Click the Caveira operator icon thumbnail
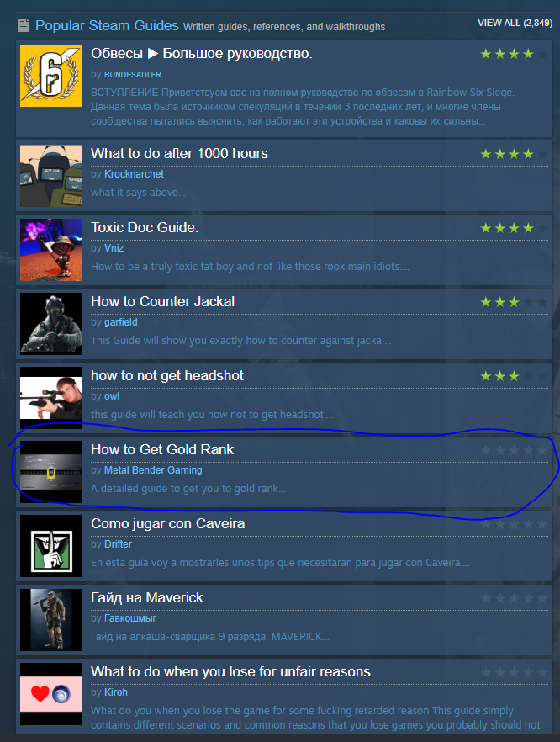The height and width of the screenshot is (742, 560). [51, 546]
